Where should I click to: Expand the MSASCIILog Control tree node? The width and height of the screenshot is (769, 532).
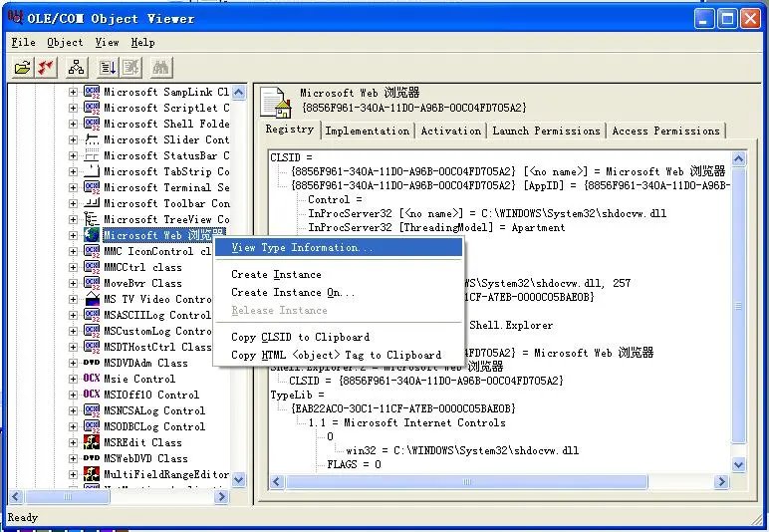(x=73, y=315)
